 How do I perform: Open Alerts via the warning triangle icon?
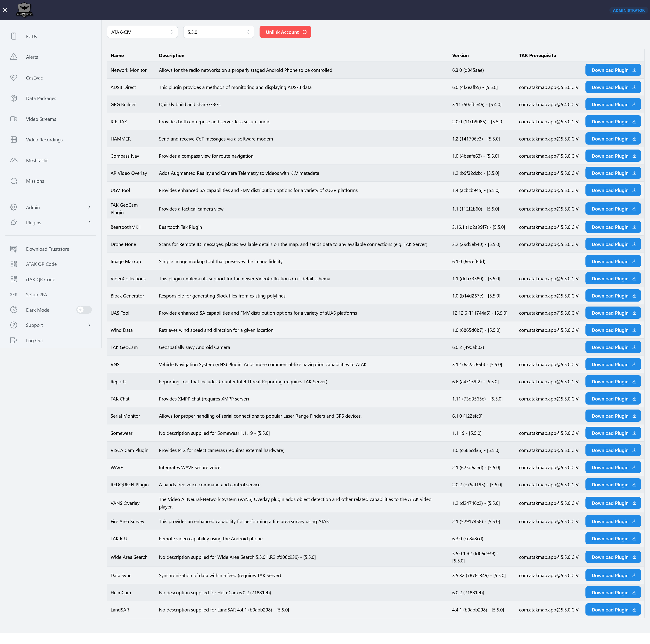click(14, 57)
